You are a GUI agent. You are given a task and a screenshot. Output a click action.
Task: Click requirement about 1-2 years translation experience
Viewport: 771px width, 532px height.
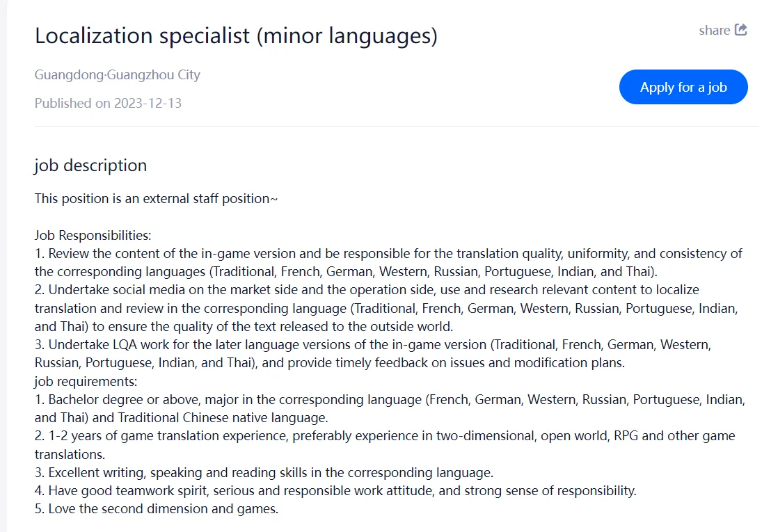[x=385, y=444]
